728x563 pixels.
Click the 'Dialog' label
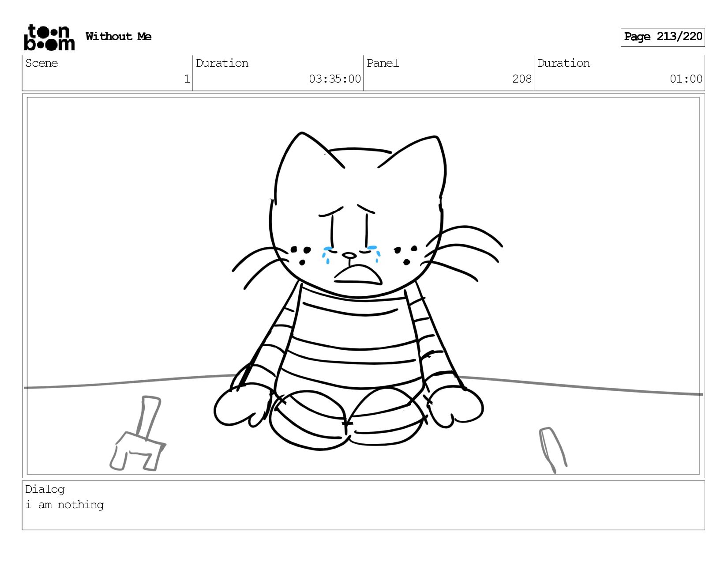point(45,489)
